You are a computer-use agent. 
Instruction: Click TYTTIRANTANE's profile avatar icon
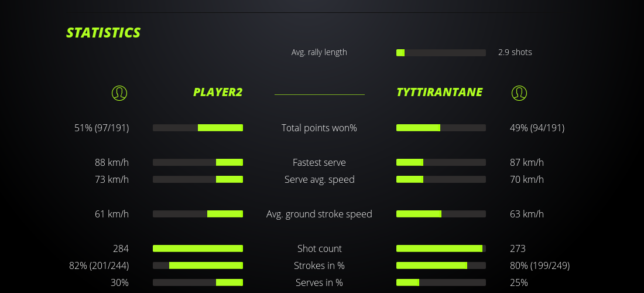point(519,93)
